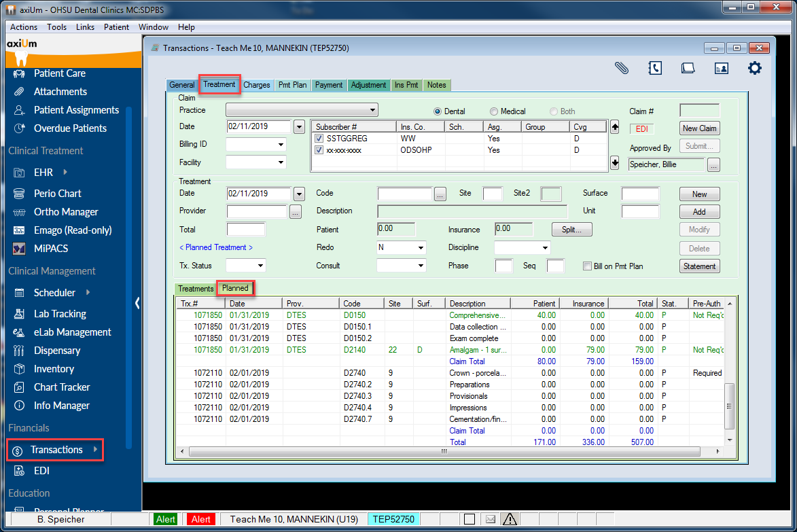Switch to the General tab

[x=182, y=86]
